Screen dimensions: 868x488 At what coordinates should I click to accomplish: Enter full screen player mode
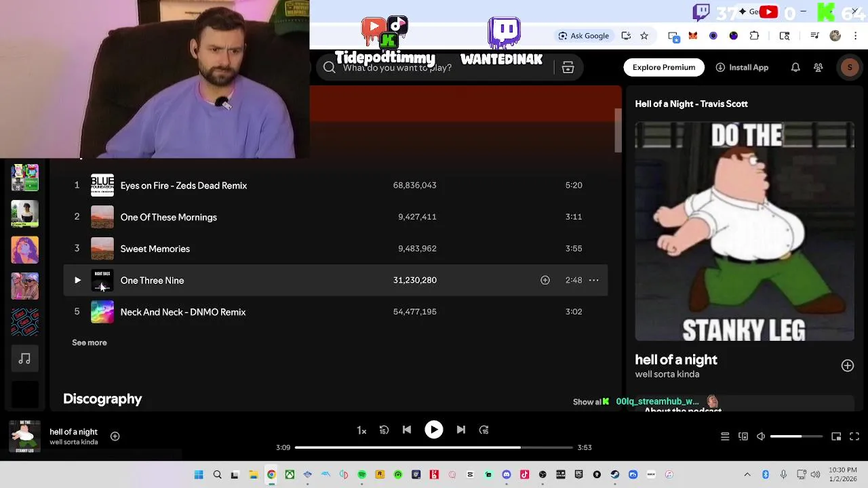pos(854,436)
